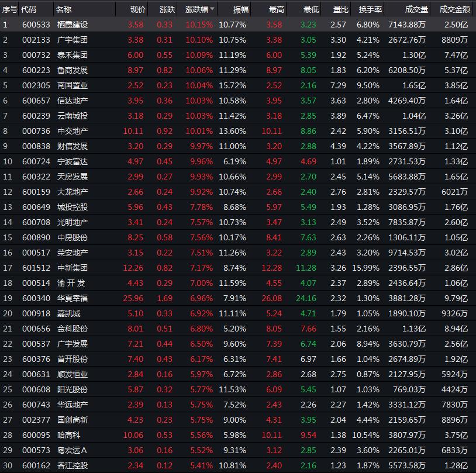Sort by 量比 column header
476x473 pixels.
point(340,9)
